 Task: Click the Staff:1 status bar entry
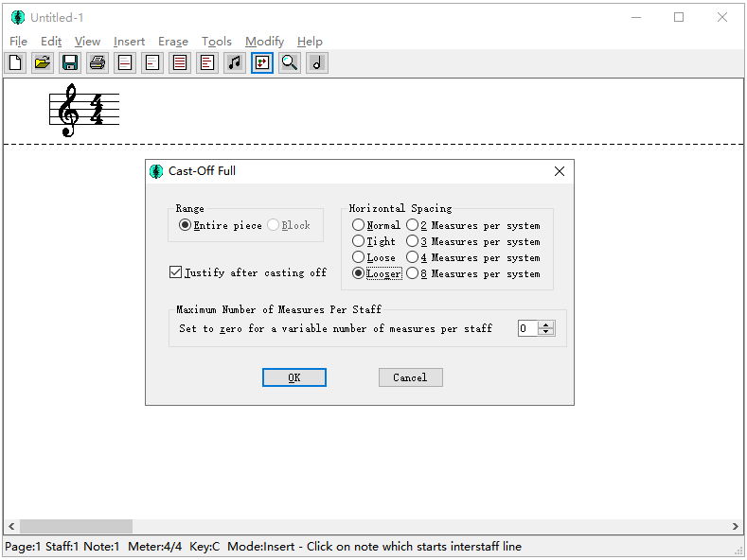pyautogui.click(x=62, y=546)
